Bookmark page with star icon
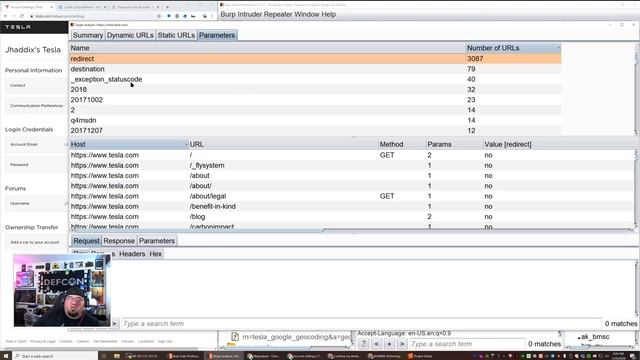This screenshot has height=360, width=640. (159, 16)
